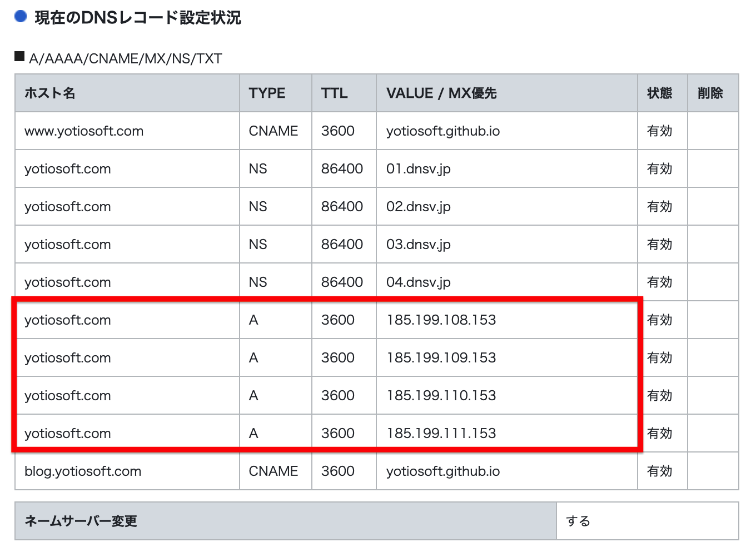Click the TTL column header
756x547 pixels.
[x=344, y=93]
